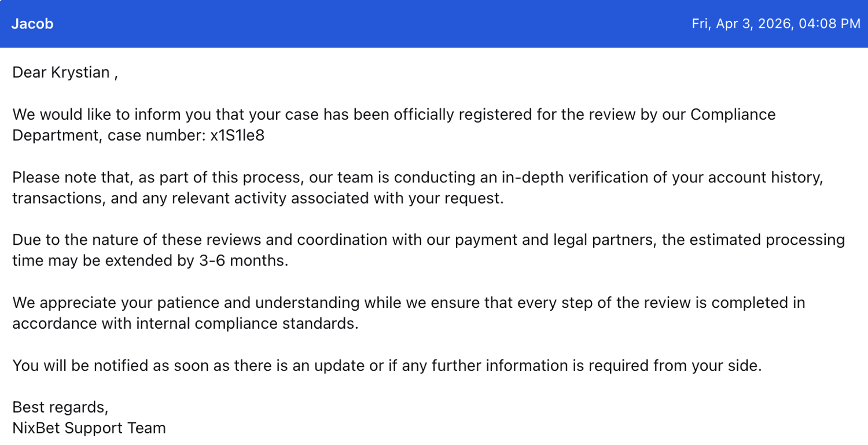Click the sentence starting "You will be notified"
The height and width of the screenshot is (445, 868).
tap(387, 365)
